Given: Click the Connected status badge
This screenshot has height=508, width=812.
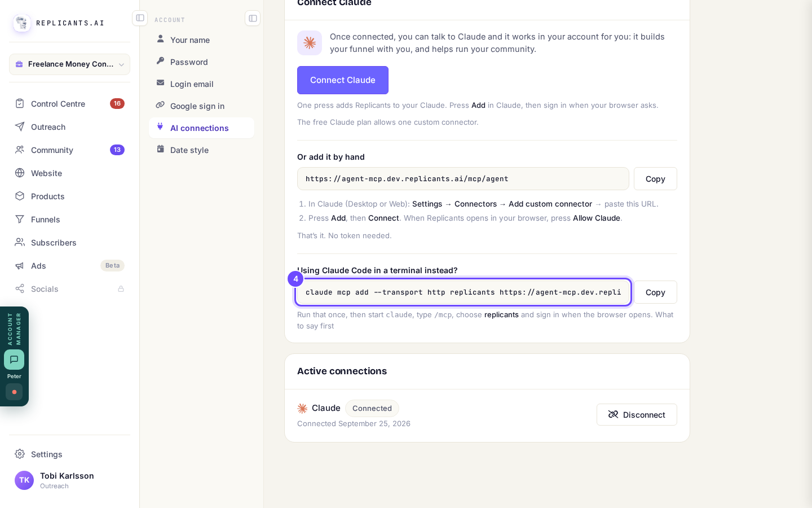Looking at the screenshot, I should point(372,408).
